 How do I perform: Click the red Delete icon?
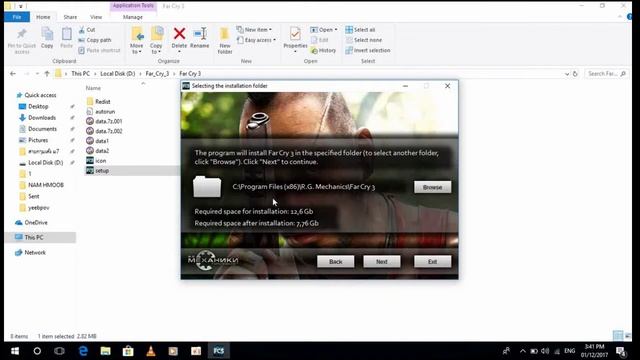point(179,34)
